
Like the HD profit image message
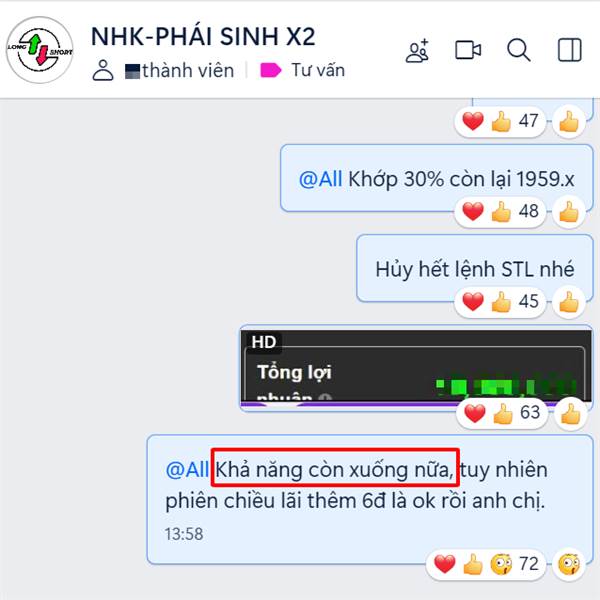click(570, 414)
